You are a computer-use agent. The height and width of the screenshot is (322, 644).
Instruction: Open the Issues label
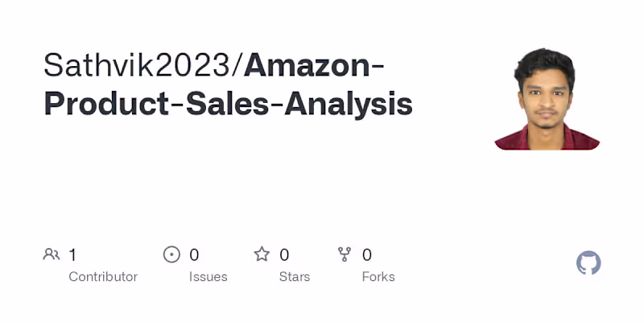(208, 277)
